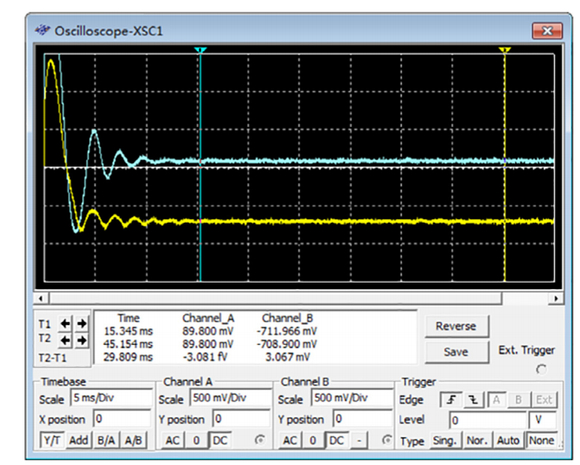
Task: Click Channel_A difference -3.081 fV
Action: coord(205,357)
